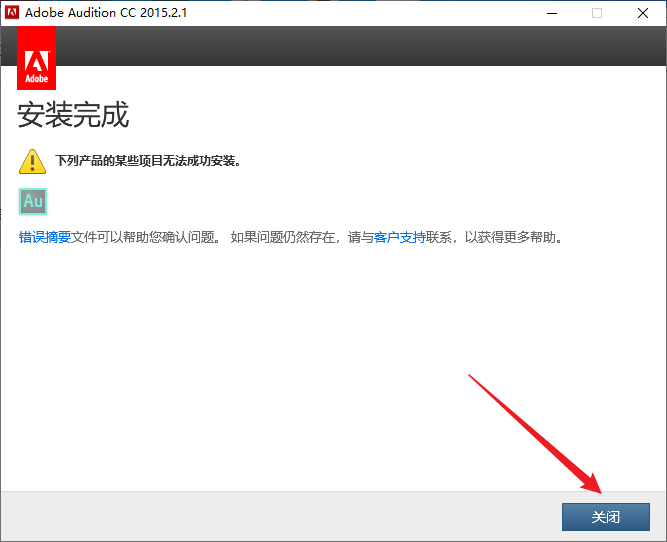The height and width of the screenshot is (542, 667).
Task: Open the 客户支持 link
Action: pos(399,237)
